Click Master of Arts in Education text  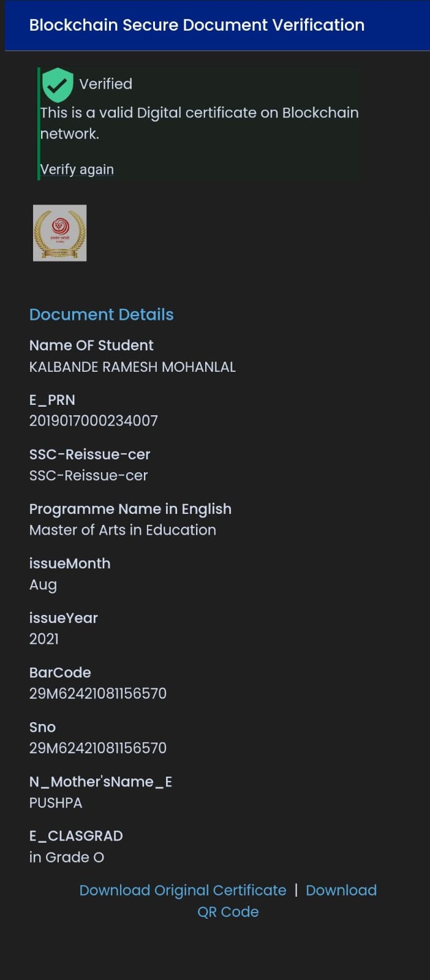(x=123, y=530)
